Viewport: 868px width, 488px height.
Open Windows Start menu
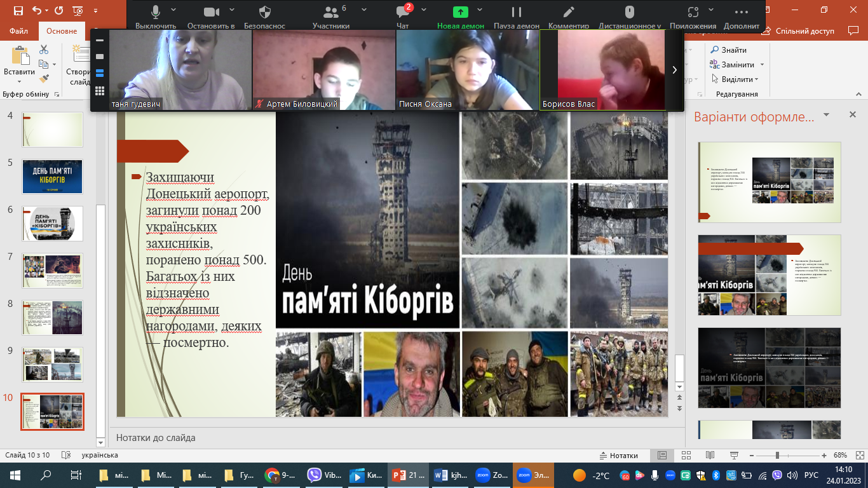15,475
